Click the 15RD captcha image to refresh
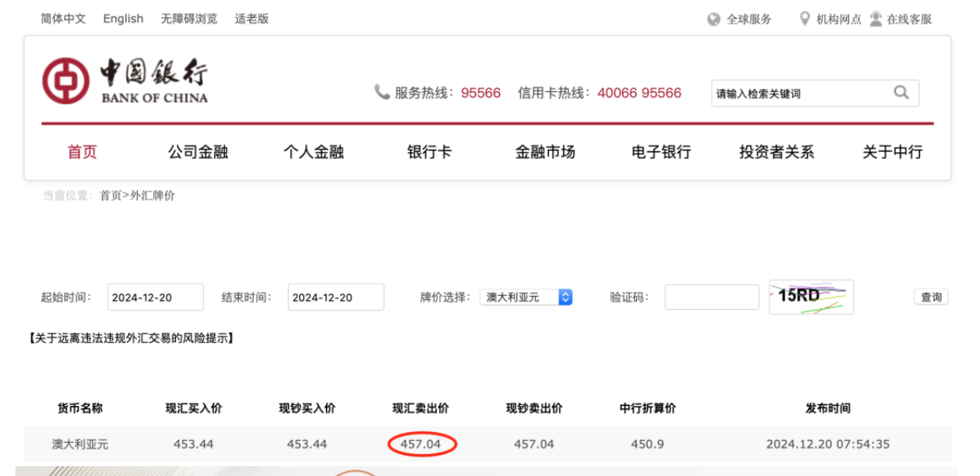Image resolution: width=980 pixels, height=476 pixels. (x=810, y=297)
